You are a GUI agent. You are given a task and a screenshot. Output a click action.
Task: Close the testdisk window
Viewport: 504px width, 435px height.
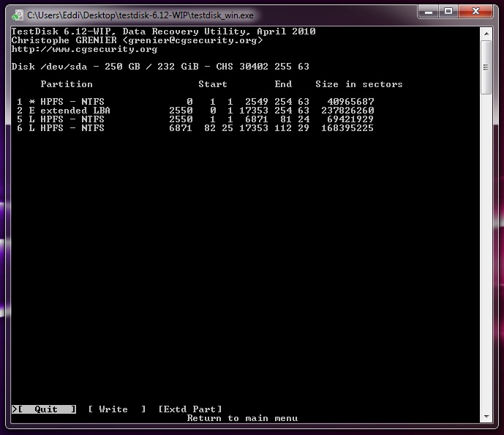(x=475, y=12)
